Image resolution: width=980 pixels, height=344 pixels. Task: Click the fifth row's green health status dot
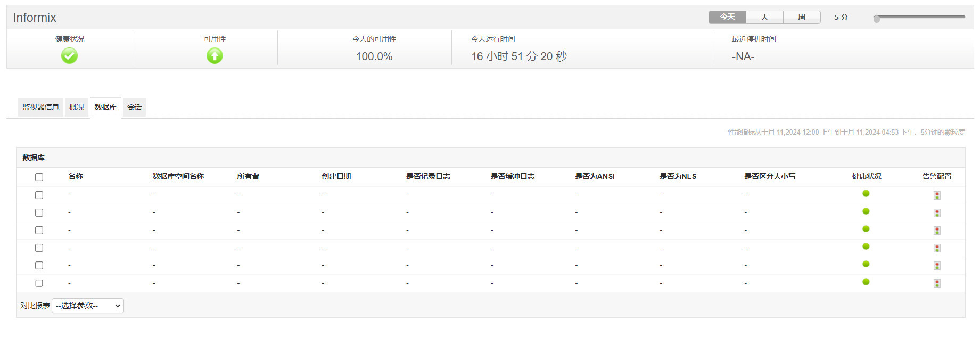pyautogui.click(x=866, y=264)
